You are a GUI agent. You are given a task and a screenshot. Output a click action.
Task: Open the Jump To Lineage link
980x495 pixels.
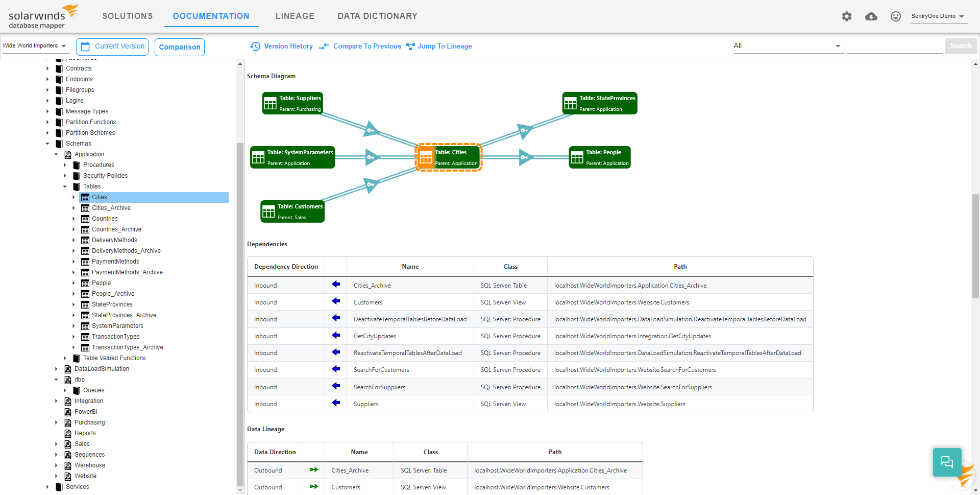(x=445, y=46)
